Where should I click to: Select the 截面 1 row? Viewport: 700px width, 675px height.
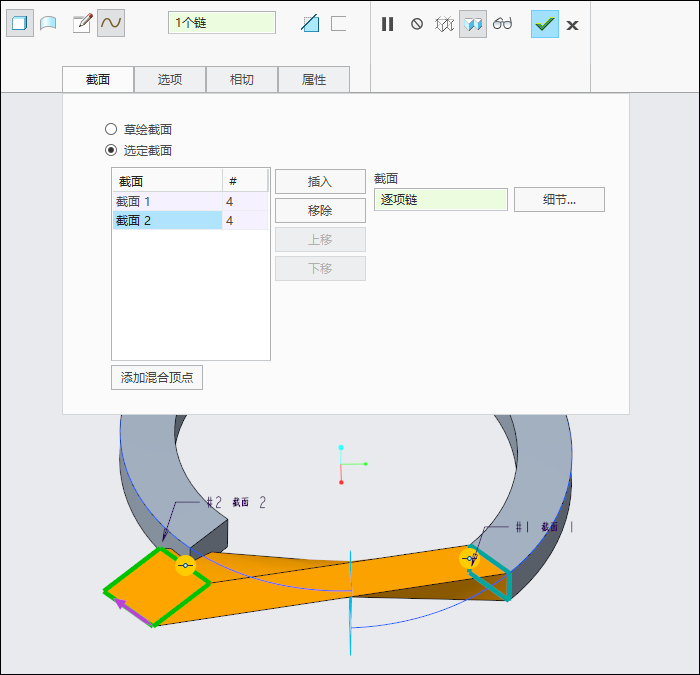point(191,201)
